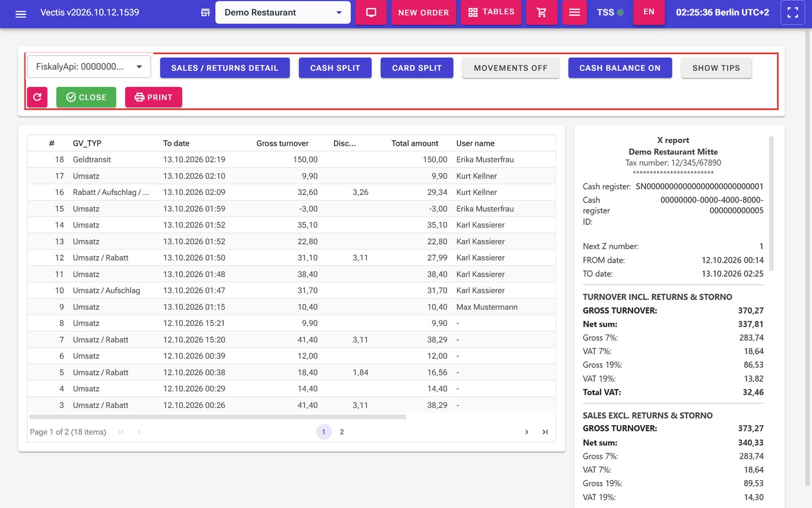Turn off Cash Balance
The width and height of the screenshot is (812, 508).
(620, 68)
